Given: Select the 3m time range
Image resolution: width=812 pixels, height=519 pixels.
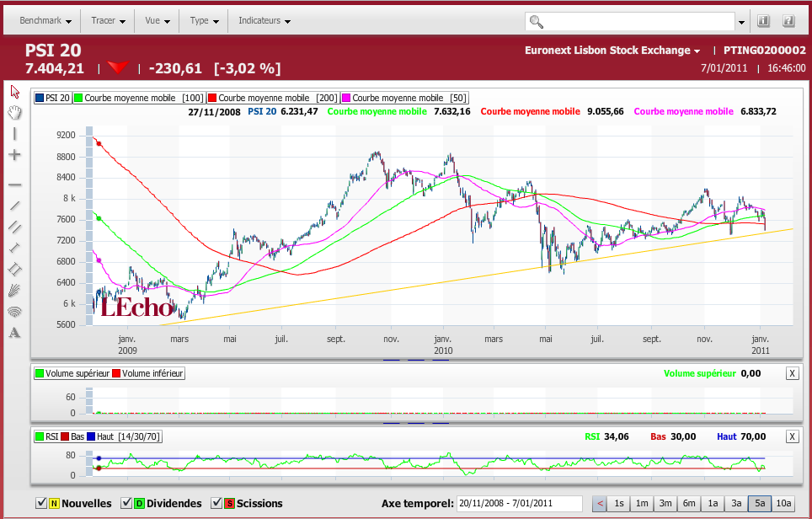Looking at the screenshot, I should coord(665,503).
